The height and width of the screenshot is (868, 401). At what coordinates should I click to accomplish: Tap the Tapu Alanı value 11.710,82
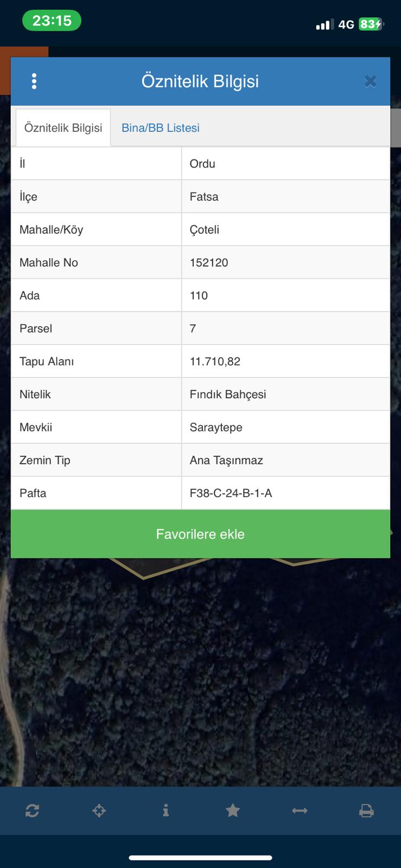tap(215, 361)
